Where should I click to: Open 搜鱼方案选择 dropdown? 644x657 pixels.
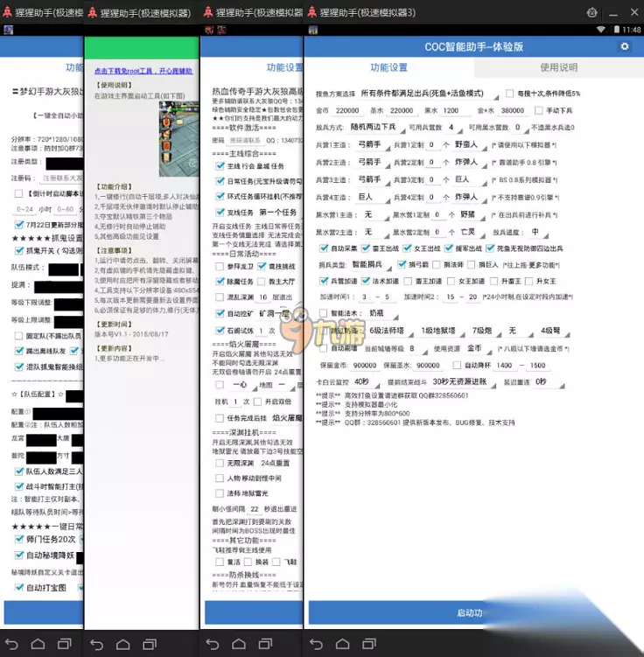[429, 94]
